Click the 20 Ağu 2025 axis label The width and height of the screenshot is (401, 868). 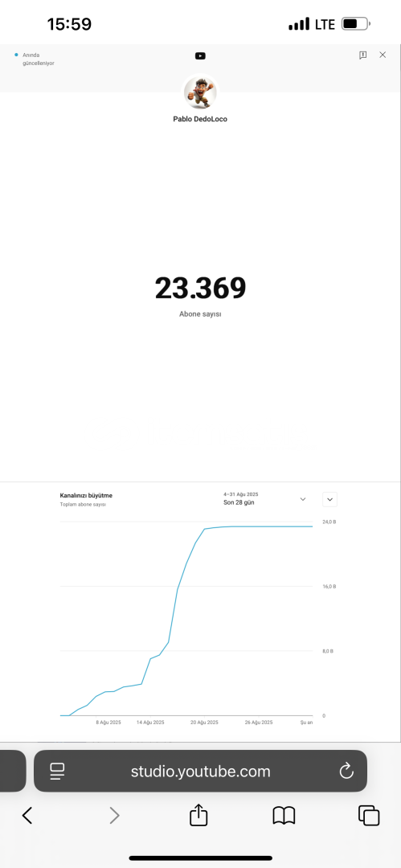204,723
